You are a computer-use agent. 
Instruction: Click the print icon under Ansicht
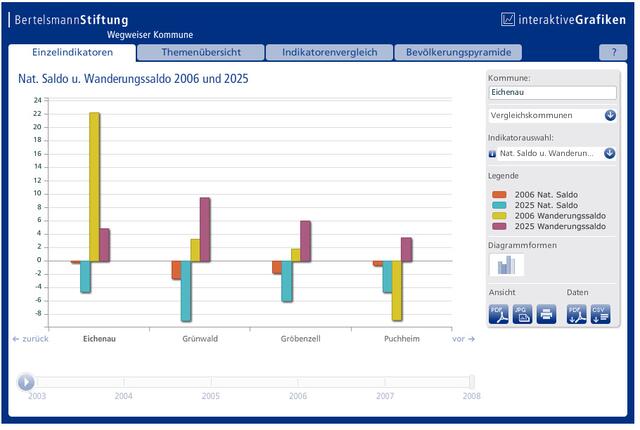[547, 314]
